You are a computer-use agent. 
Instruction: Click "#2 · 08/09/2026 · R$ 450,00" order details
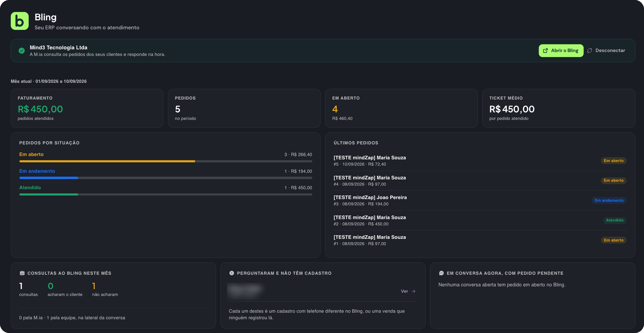coord(361,224)
